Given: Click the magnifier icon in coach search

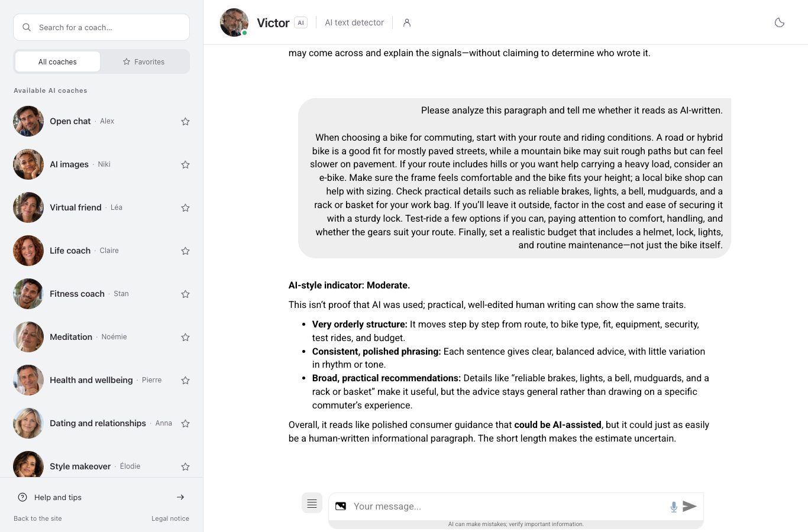Looking at the screenshot, I should [x=27, y=27].
